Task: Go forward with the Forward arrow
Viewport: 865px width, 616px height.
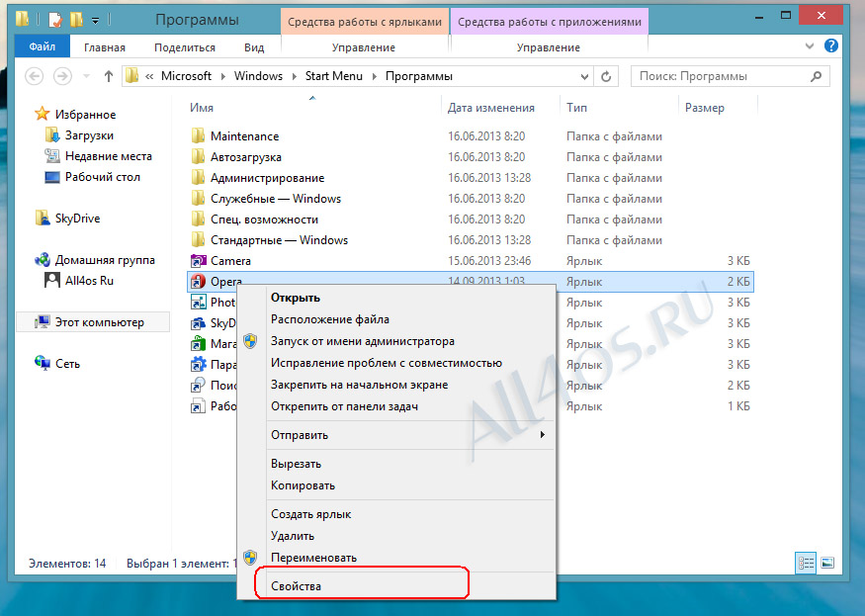Action: (x=62, y=76)
